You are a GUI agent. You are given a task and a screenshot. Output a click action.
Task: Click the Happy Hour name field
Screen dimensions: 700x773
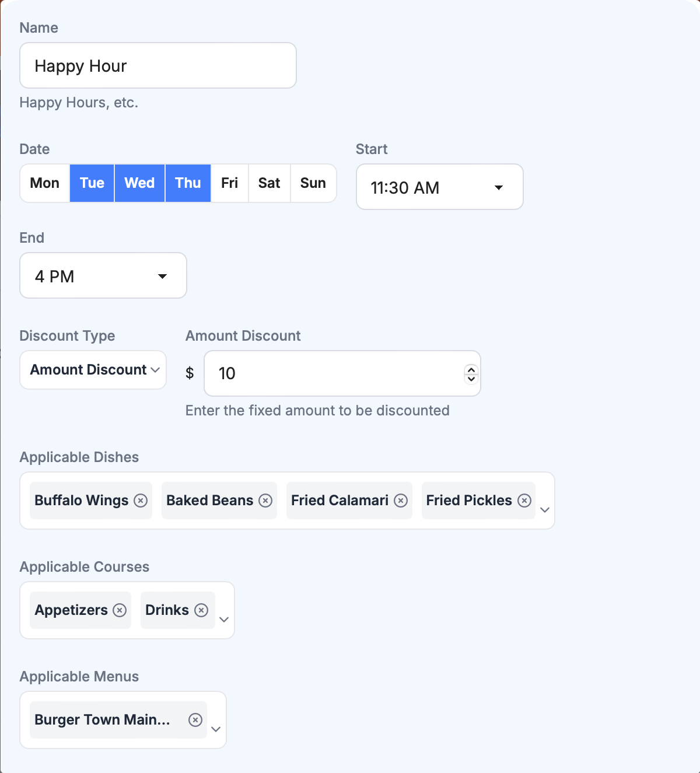[x=157, y=65]
